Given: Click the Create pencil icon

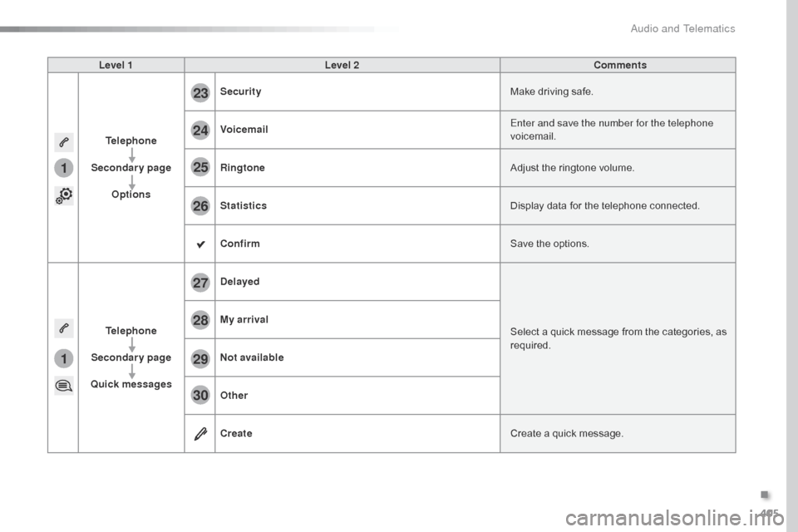Looking at the screenshot, I should pos(200,434).
